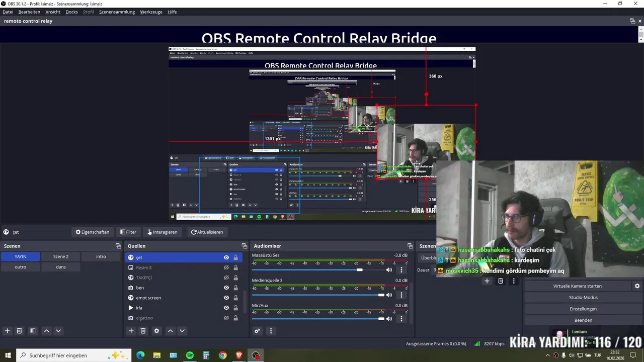Open scene filters icon in Szenen toolbar

tap(33, 331)
